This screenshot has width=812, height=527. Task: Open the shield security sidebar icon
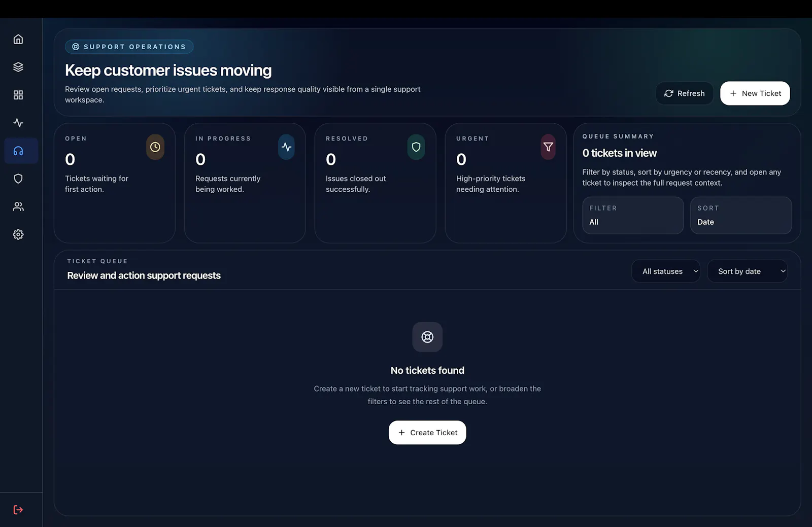tap(18, 179)
